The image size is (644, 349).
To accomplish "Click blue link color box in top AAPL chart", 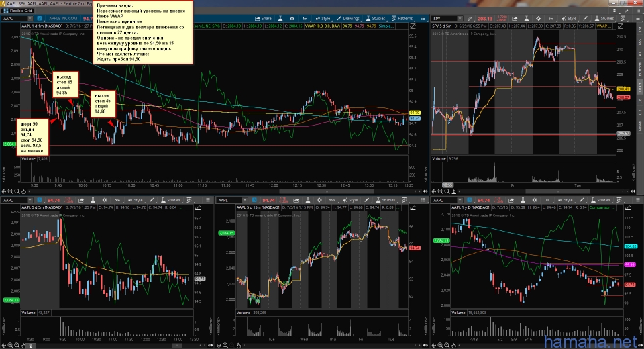I will coord(40,19).
